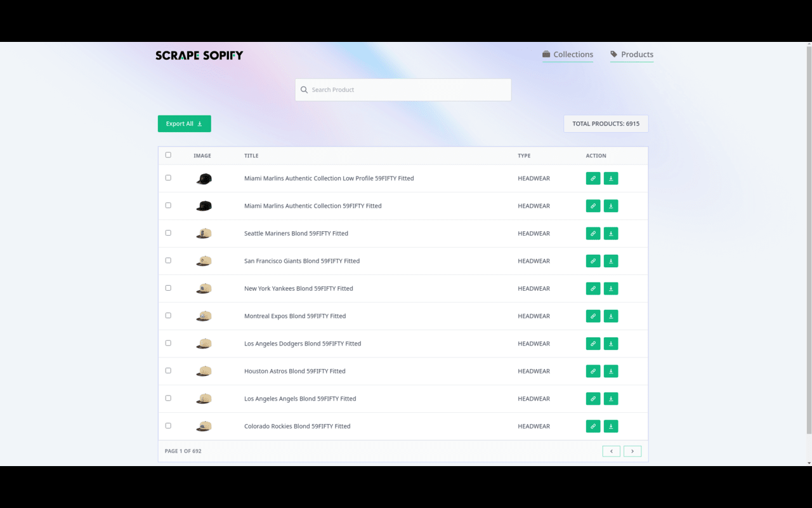The width and height of the screenshot is (812, 508).
Task: Open link for Montreal Expos Blond
Action: [593, 316]
